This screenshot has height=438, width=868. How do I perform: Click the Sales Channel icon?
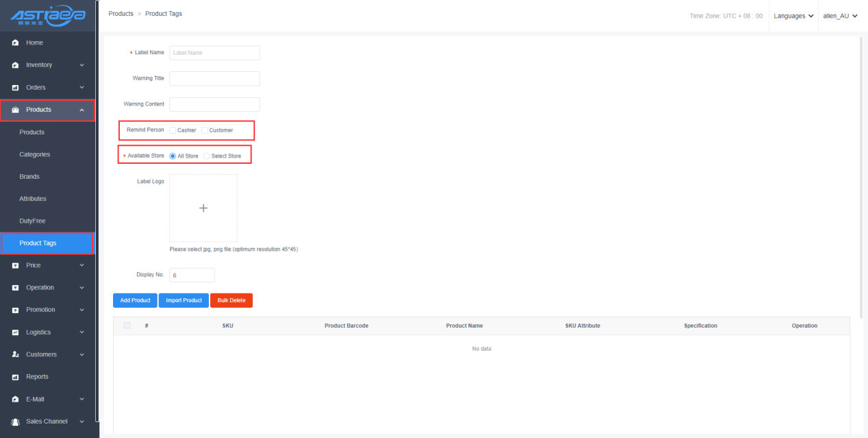[x=15, y=422]
